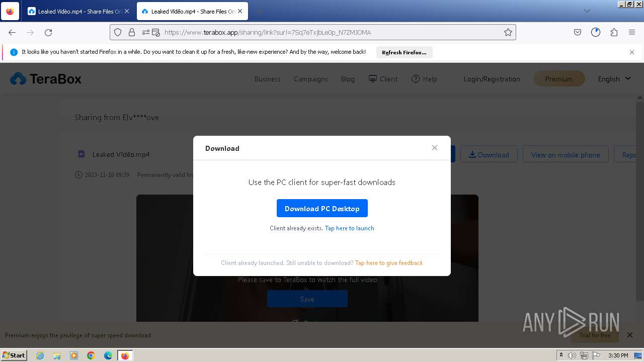The height and width of the screenshot is (362, 644).
Task: Click the Download button on the page
Action: pos(489,154)
